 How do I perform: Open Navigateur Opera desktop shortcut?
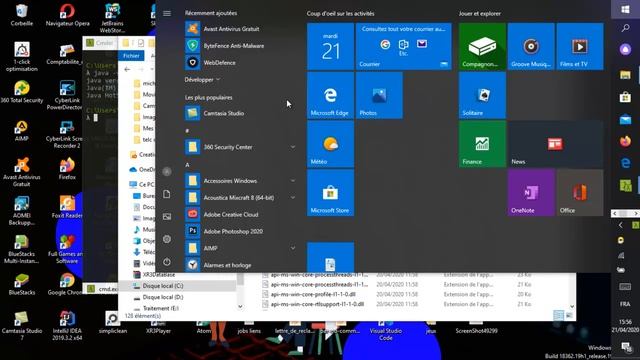[x=67, y=15]
